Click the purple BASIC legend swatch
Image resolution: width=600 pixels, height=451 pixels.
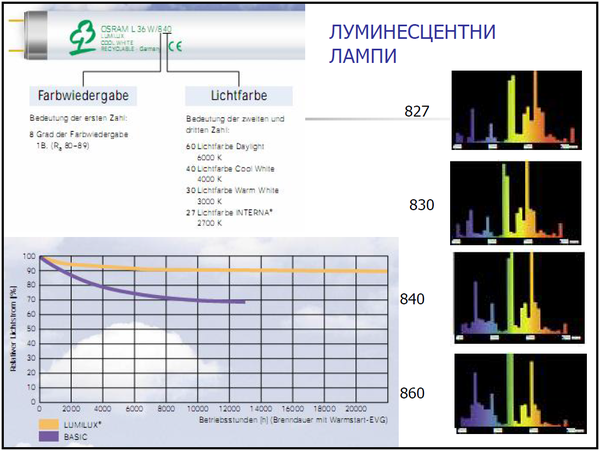[49, 436]
